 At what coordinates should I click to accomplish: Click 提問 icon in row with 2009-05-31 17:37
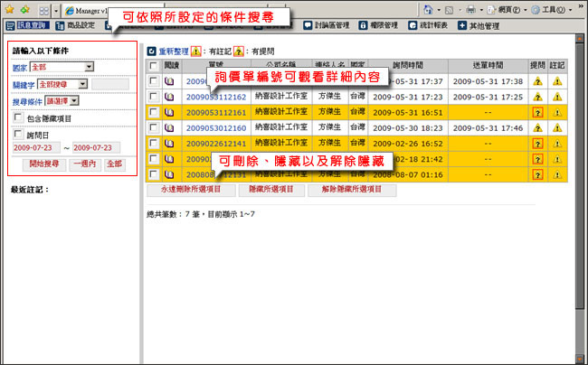[537, 81]
